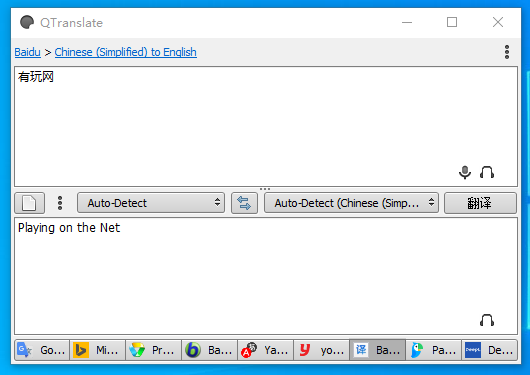Listen to source text with headphones icon
This screenshot has height=375, width=530.
(487, 172)
